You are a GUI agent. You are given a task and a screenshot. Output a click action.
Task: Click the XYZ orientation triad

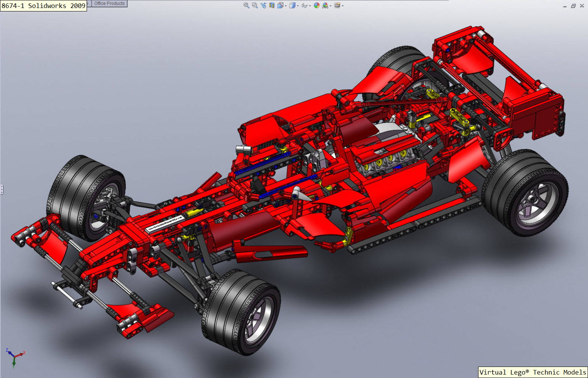(x=15, y=358)
